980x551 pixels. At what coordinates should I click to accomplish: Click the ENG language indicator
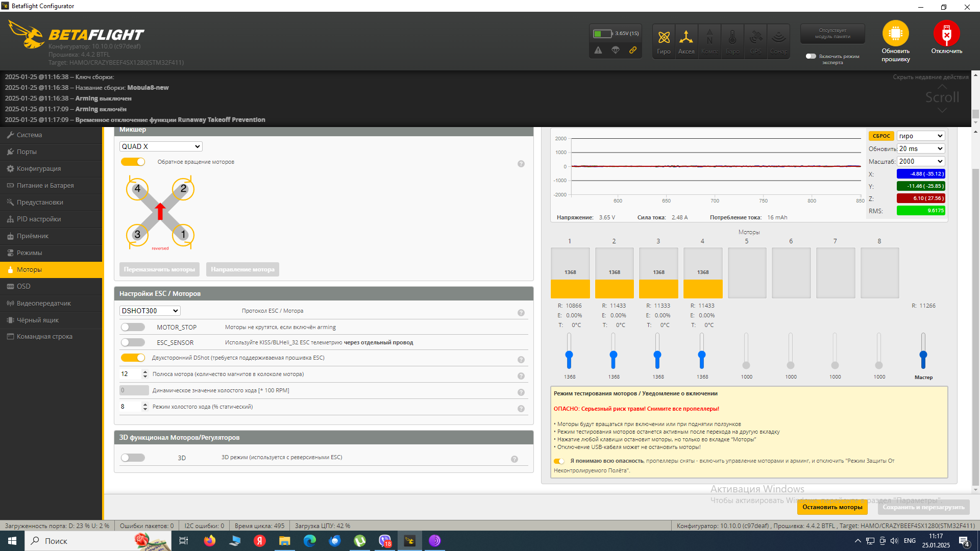click(x=910, y=541)
